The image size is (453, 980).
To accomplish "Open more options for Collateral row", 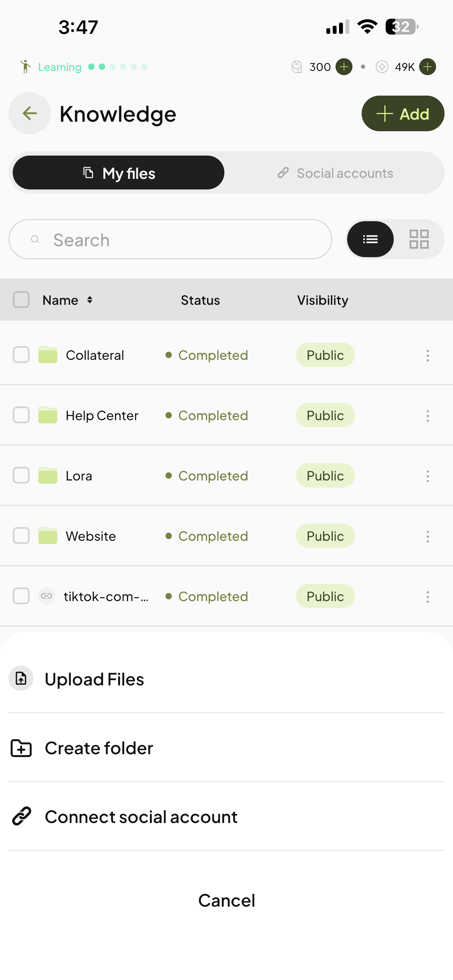I will click(428, 355).
